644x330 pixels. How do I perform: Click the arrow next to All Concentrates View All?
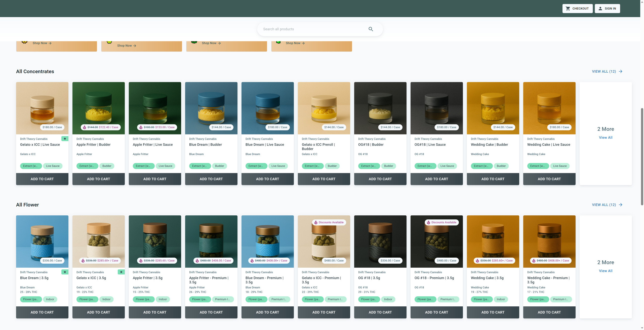pyautogui.click(x=621, y=72)
